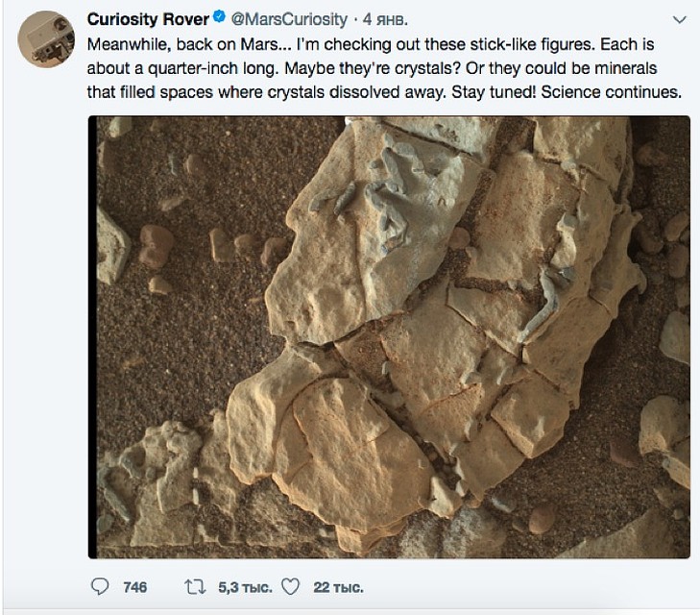Select the tweet text about crystals
The height and width of the screenshot is (615, 700).
pyautogui.click(x=384, y=68)
